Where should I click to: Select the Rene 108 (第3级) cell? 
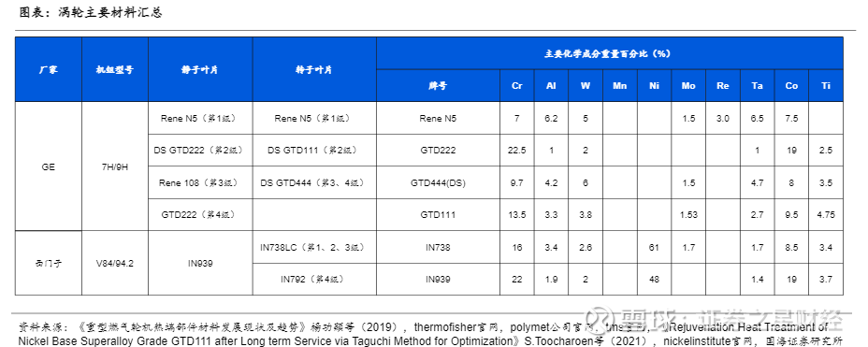click(200, 182)
